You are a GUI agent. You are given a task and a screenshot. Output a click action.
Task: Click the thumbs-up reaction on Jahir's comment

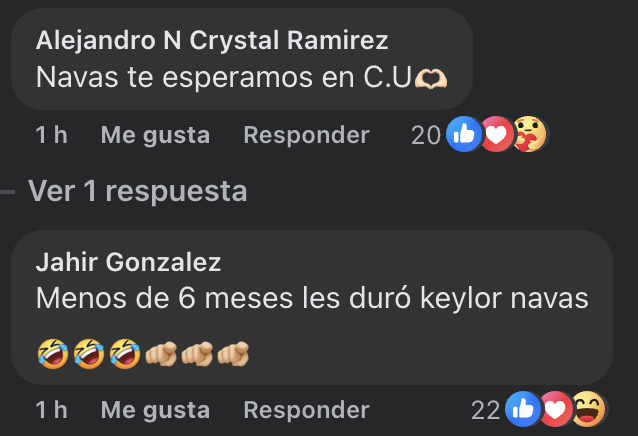pyautogui.click(x=523, y=409)
